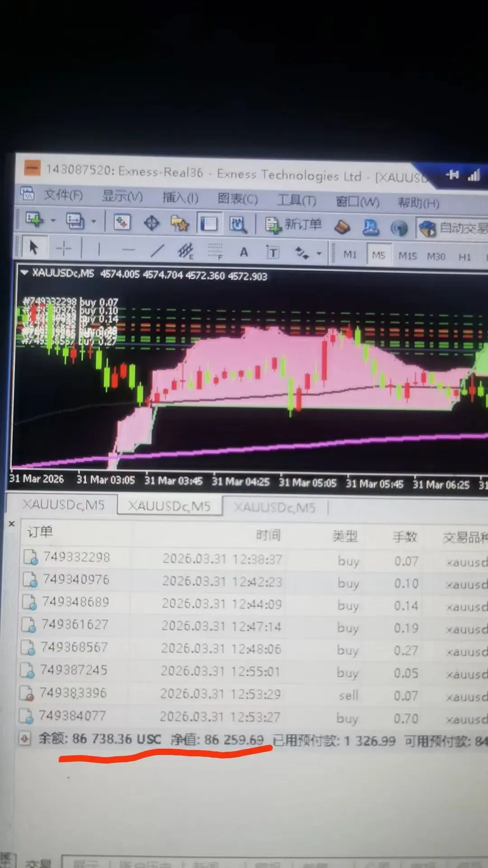This screenshot has height=868, width=488.
Task: Open the 显示(V) menu
Action: [122, 197]
